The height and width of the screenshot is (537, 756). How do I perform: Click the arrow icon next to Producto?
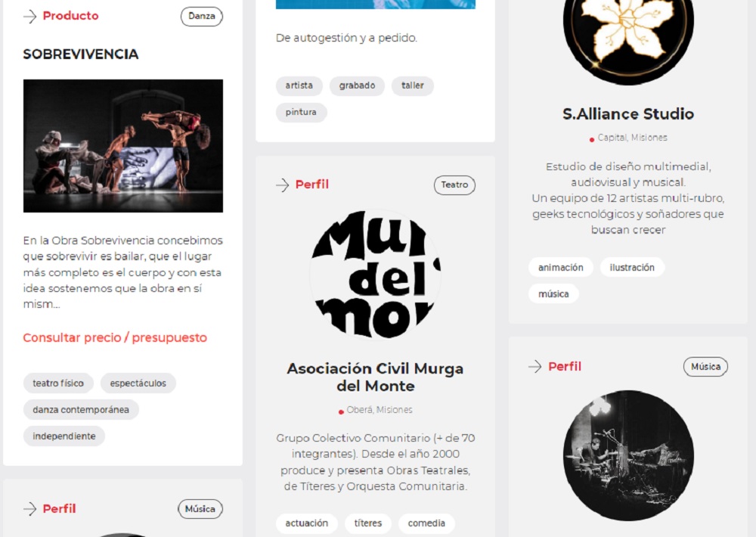30,17
